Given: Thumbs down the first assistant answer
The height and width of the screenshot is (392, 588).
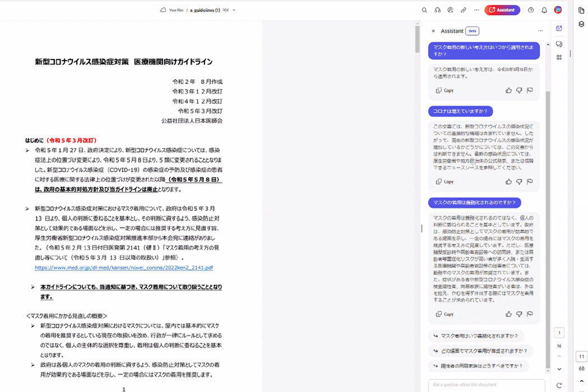Looking at the screenshot, I should [519, 90].
